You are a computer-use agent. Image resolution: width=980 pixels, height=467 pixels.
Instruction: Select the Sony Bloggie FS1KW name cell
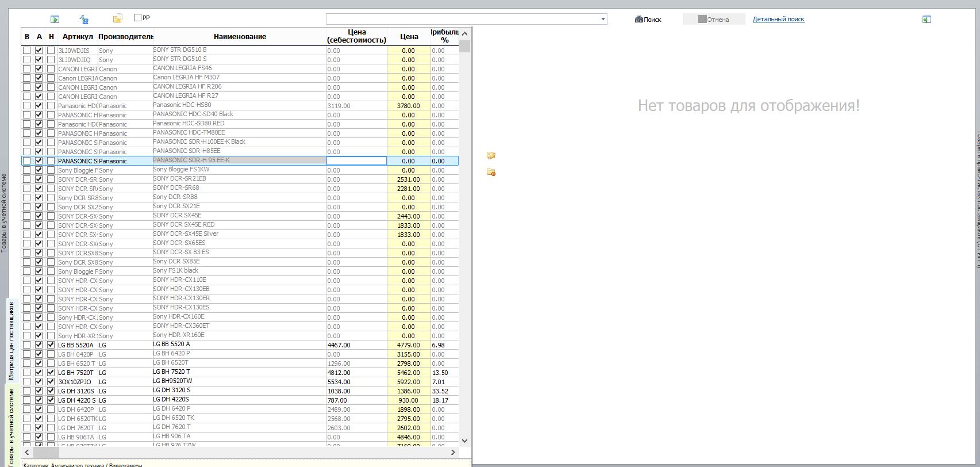(240, 170)
